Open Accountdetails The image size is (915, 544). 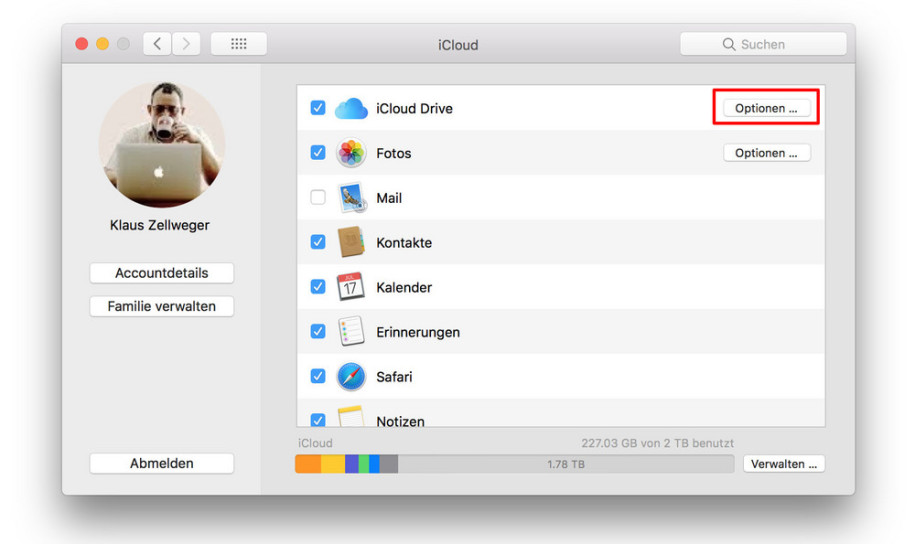tap(162, 273)
